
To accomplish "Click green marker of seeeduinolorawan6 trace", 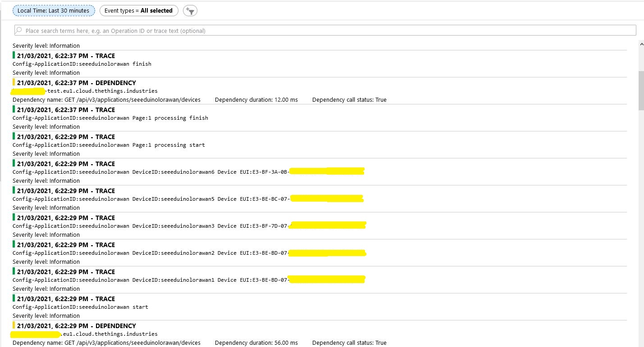I will [x=14, y=163].
